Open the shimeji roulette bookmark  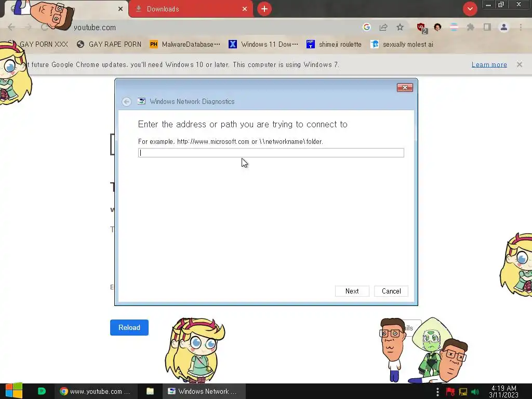334,45
